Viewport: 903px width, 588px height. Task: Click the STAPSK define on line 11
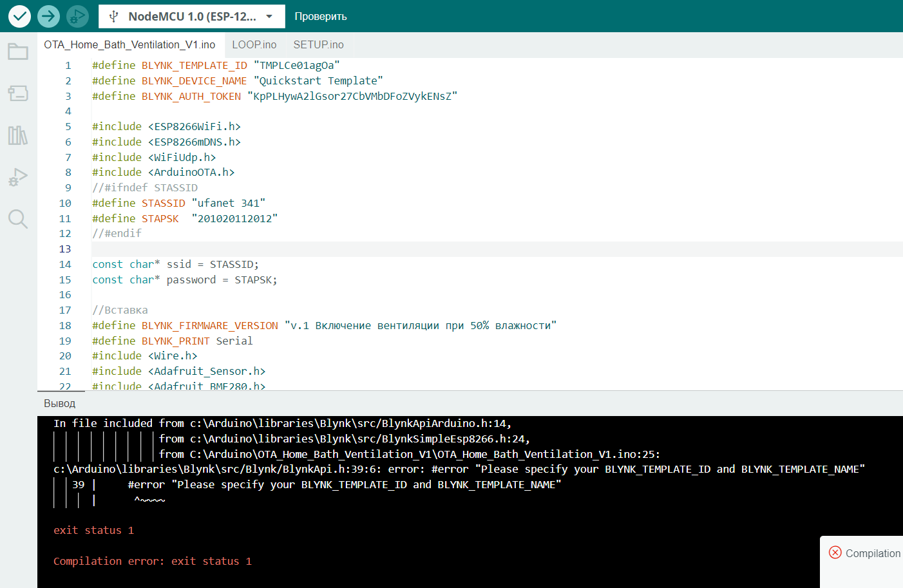coord(185,218)
